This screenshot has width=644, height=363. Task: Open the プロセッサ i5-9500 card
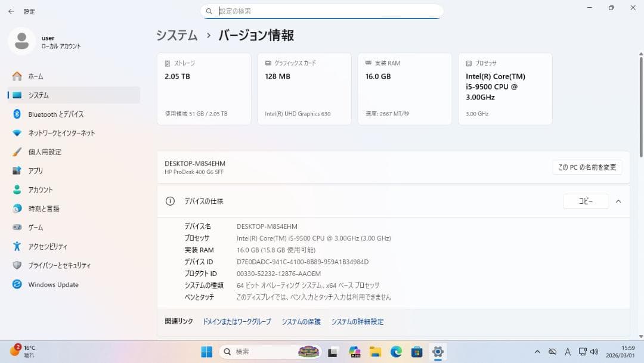coord(505,89)
